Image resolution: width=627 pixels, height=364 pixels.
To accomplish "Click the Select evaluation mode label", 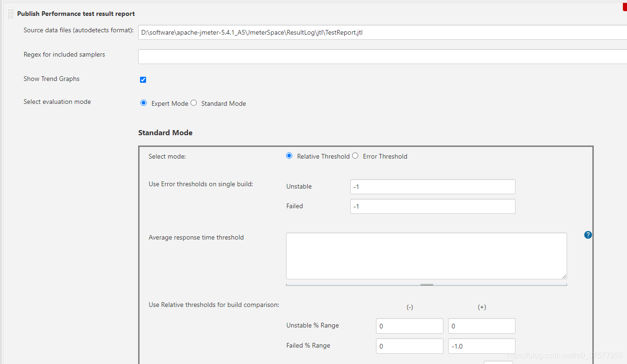I will tap(57, 102).
